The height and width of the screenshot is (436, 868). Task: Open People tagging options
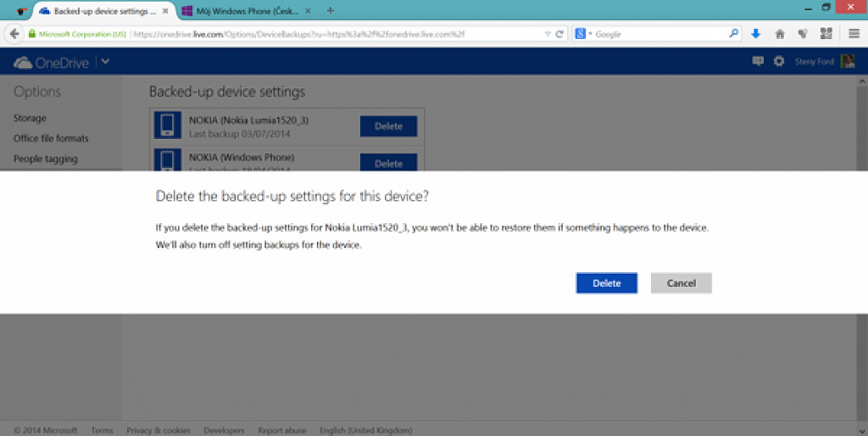coord(46,159)
